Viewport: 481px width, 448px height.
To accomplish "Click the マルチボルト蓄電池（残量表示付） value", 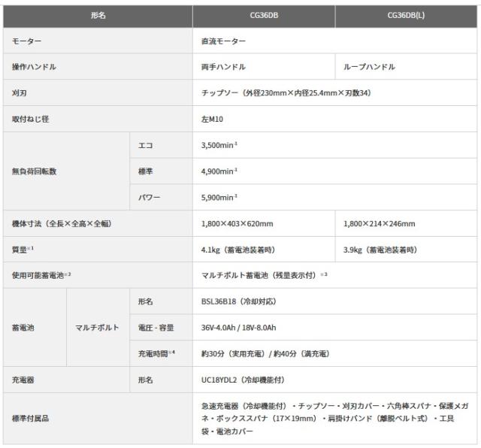I will (264, 275).
